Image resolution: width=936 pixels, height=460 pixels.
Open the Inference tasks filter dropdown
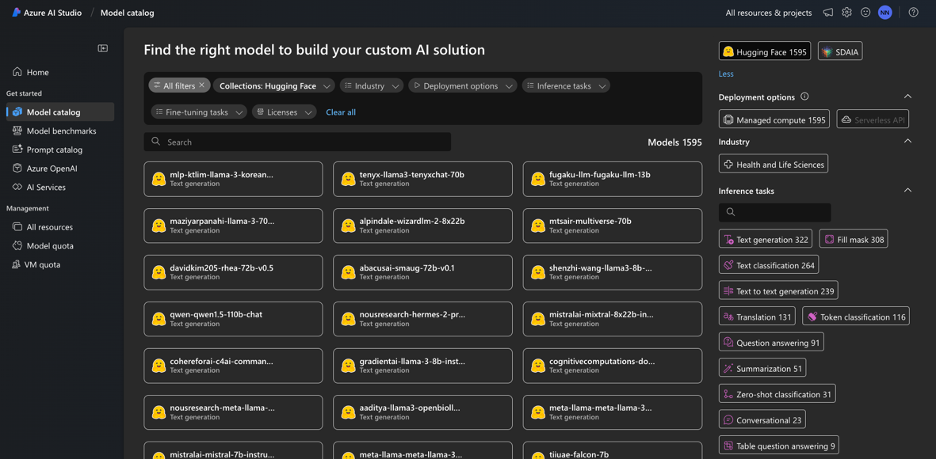click(x=566, y=86)
